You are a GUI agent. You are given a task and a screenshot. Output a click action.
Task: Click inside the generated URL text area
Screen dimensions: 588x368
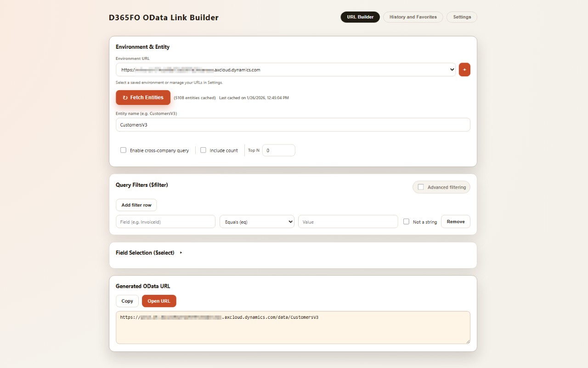coord(293,328)
